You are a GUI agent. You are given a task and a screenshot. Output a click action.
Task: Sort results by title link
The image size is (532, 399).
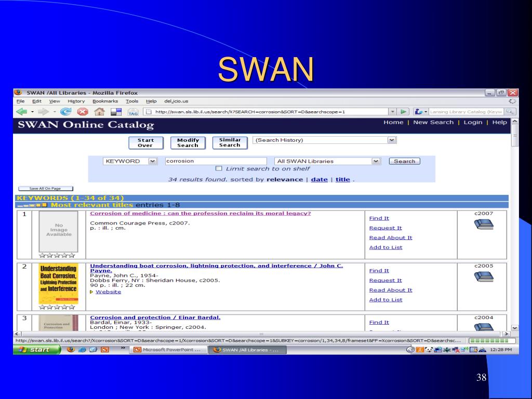(x=343, y=179)
